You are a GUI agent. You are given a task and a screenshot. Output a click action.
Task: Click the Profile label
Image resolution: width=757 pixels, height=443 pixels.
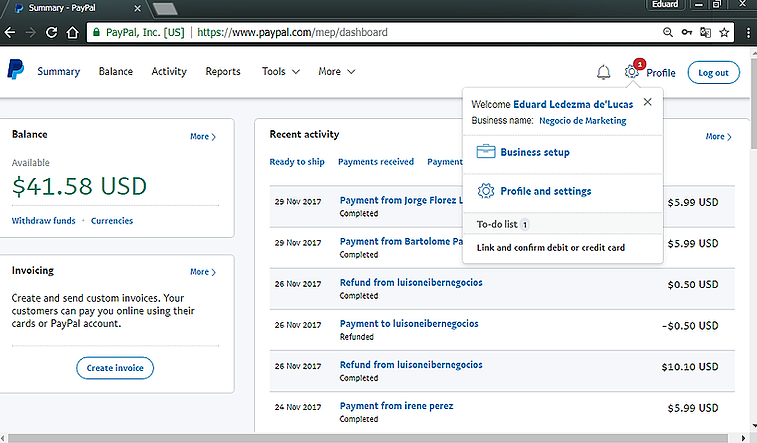[660, 73]
